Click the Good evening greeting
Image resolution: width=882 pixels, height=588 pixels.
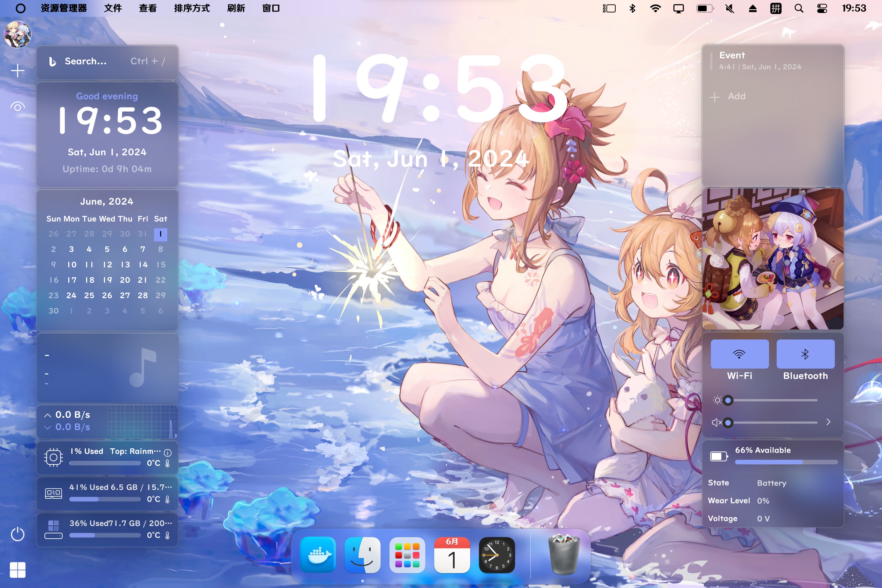[107, 96]
